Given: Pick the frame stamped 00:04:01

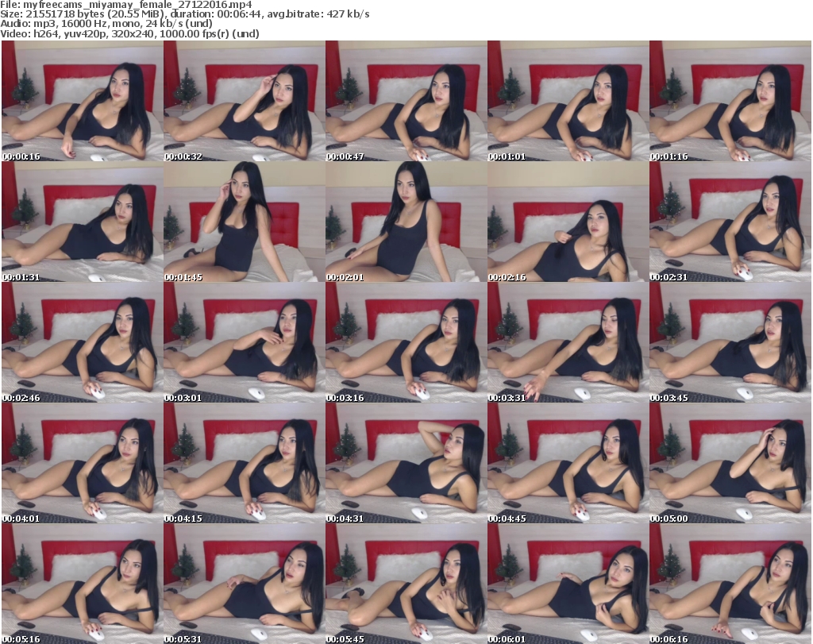Looking at the screenshot, I should (x=82, y=463).
